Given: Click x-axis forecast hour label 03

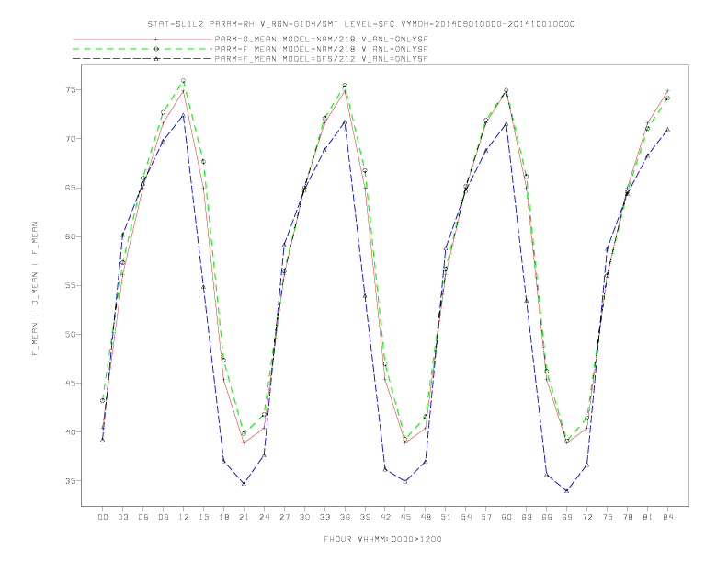Looking at the screenshot, I should pos(123,517).
